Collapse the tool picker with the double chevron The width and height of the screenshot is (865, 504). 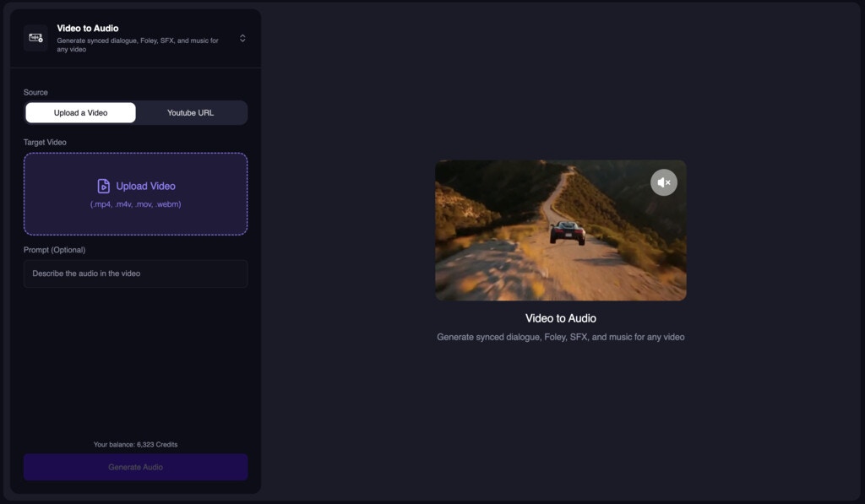[x=242, y=38]
